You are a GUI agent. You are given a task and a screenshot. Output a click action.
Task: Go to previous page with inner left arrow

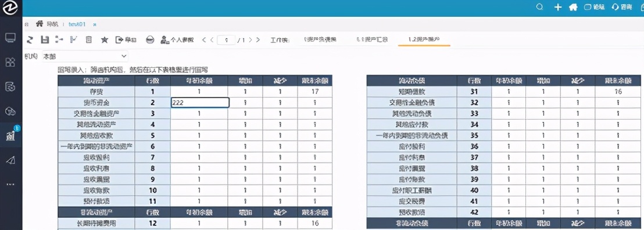point(212,40)
